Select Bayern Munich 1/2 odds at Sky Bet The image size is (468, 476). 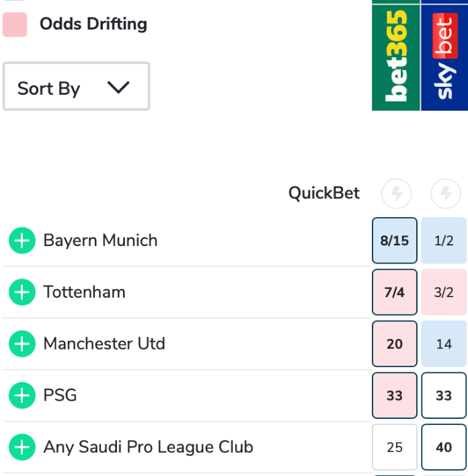pyautogui.click(x=444, y=241)
